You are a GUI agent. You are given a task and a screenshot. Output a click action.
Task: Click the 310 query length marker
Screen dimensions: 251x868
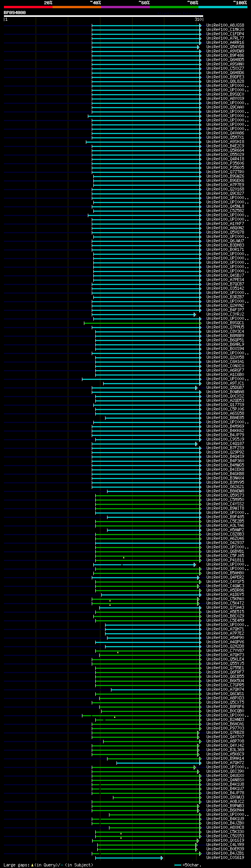tap(198, 19)
